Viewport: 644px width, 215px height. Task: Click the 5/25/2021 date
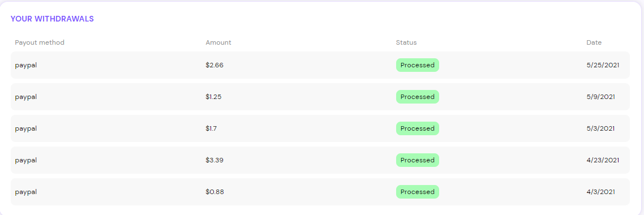point(603,65)
